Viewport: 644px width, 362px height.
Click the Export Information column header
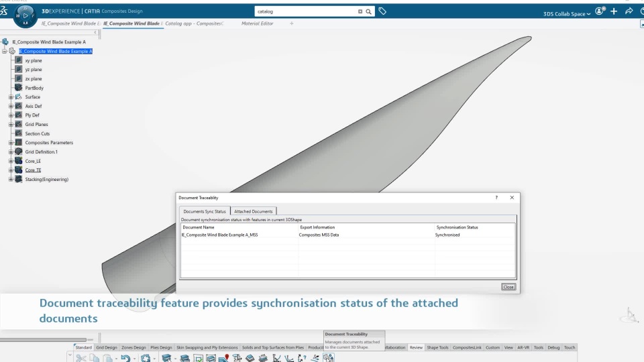(366, 227)
